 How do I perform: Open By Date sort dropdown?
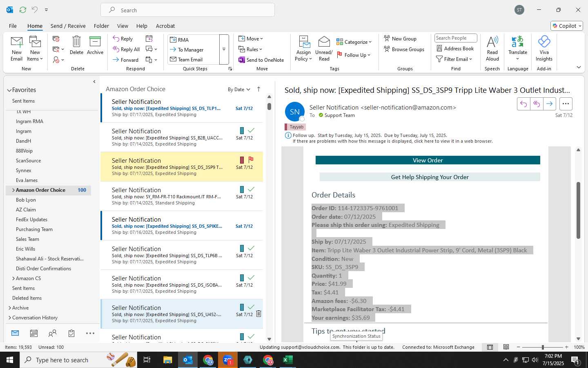tap(239, 90)
